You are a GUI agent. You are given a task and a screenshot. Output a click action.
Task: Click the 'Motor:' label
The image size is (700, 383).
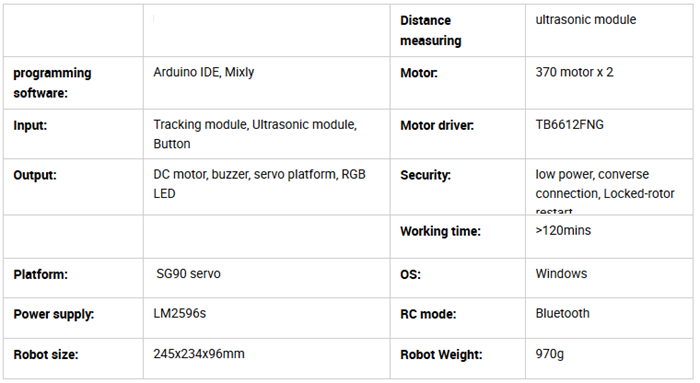tap(419, 73)
